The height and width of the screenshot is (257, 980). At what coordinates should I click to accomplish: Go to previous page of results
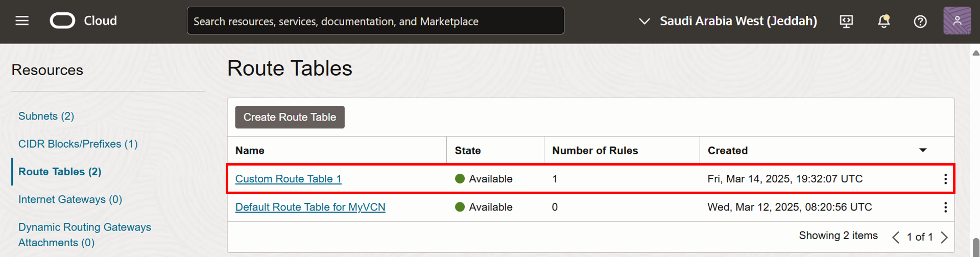pyautogui.click(x=896, y=237)
